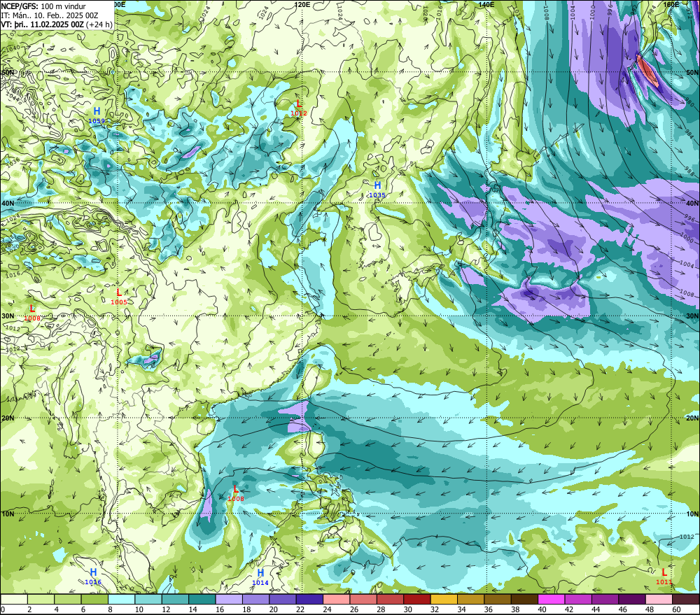The width and height of the screenshot is (700, 615).
Task: Click the H 1016 high-pressure marker
Action: pos(93,577)
